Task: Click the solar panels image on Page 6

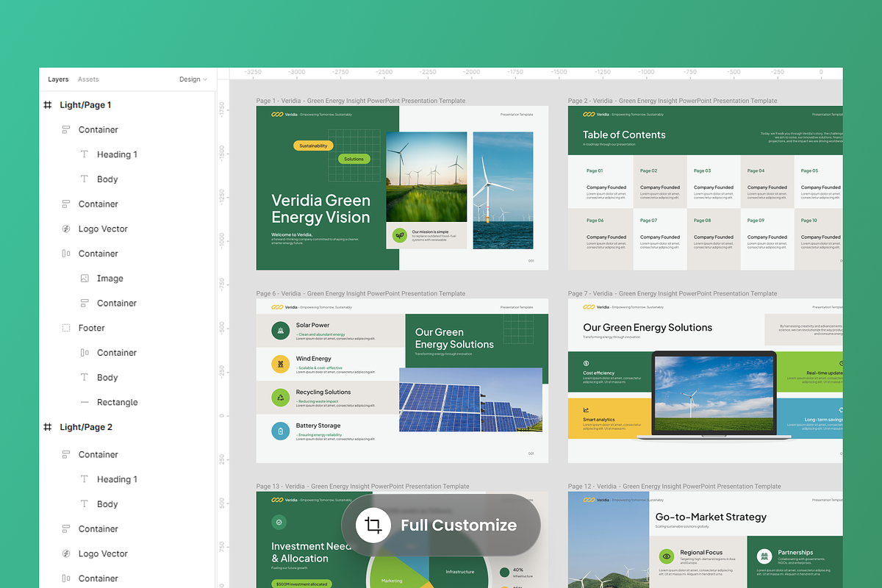Action: pos(470,400)
